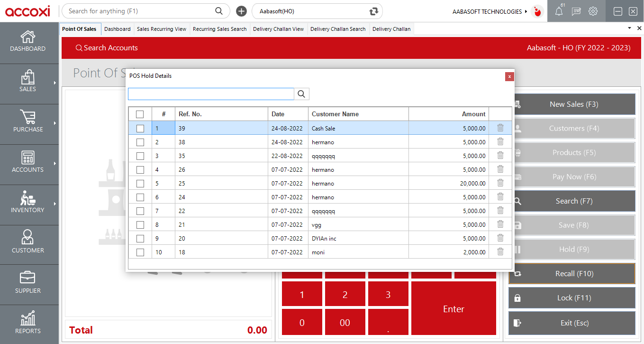This screenshot has width=644, height=344.
Task: Delete hold entry with Ref. No. 24
Action: pyautogui.click(x=500, y=196)
